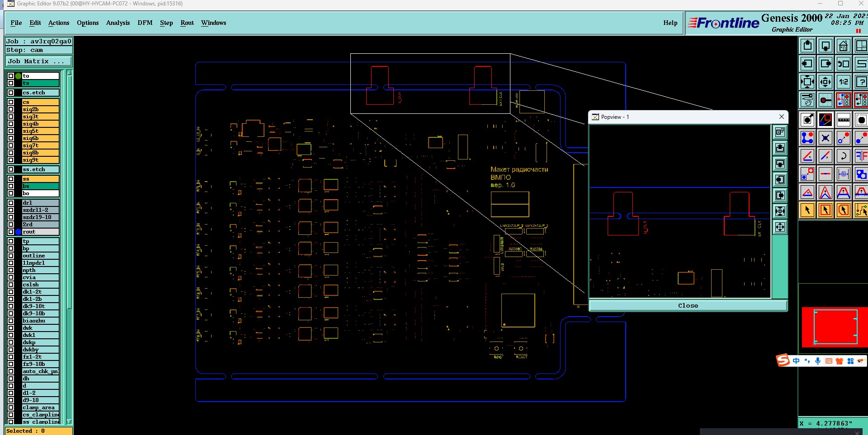The width and height of the screenshot is (868, 435).
Task: Click the Help menu button
Action: click(670, 23)
